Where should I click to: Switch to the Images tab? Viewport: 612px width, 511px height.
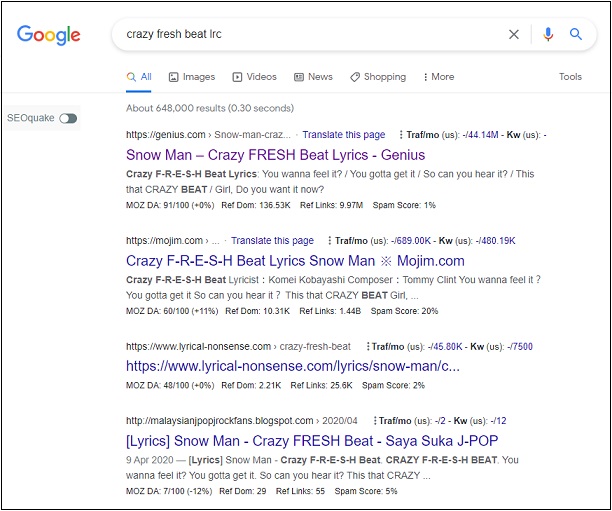pos(192,77)
